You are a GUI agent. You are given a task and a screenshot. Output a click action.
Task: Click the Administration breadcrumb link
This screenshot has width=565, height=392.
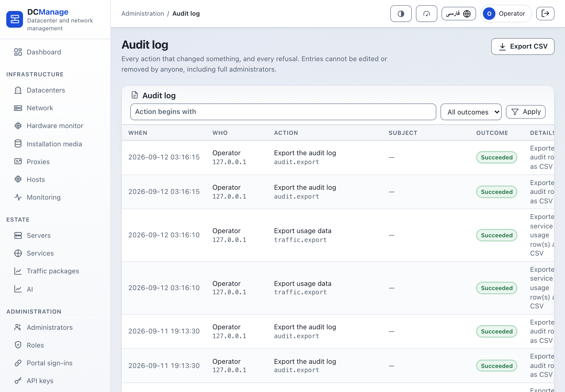[143, 14]
